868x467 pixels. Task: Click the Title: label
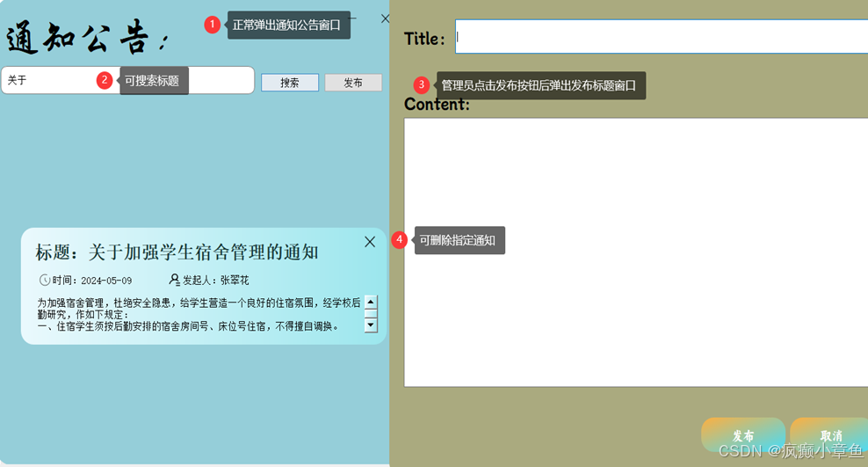pos(424,39)
